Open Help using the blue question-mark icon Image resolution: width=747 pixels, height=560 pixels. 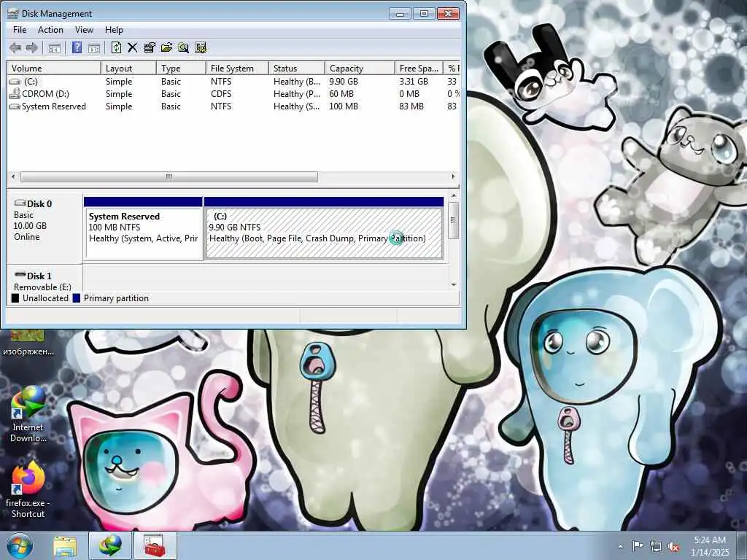[77, 47]
